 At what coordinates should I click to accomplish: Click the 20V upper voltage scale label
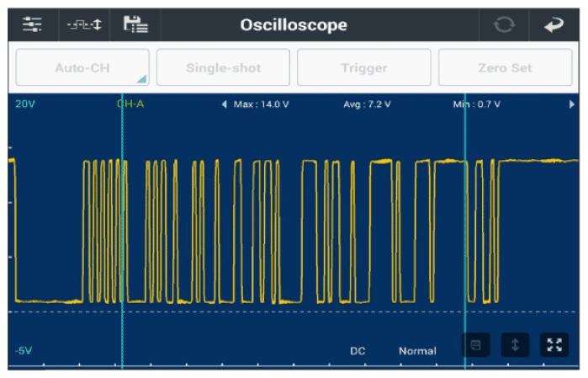pos(25,104)
